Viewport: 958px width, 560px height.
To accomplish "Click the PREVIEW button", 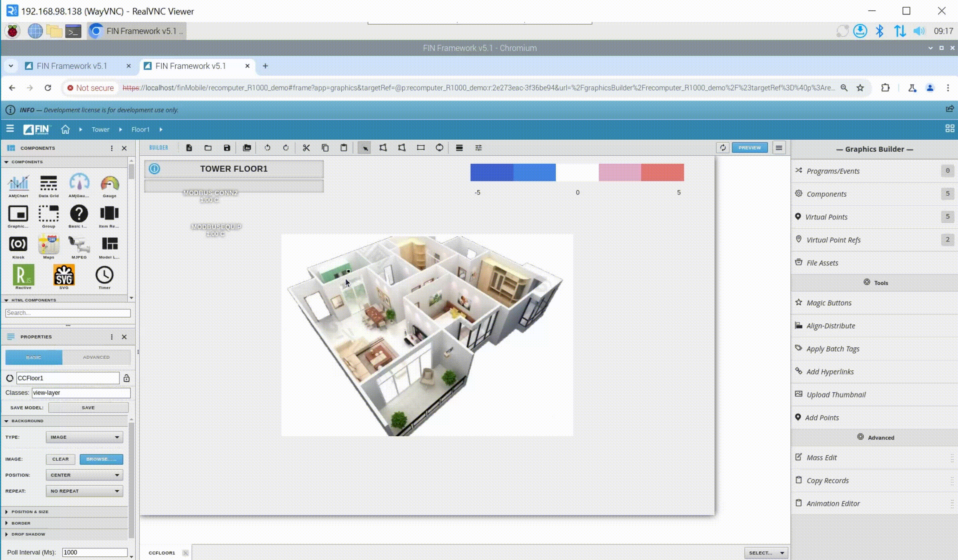I will pos(750,148).
